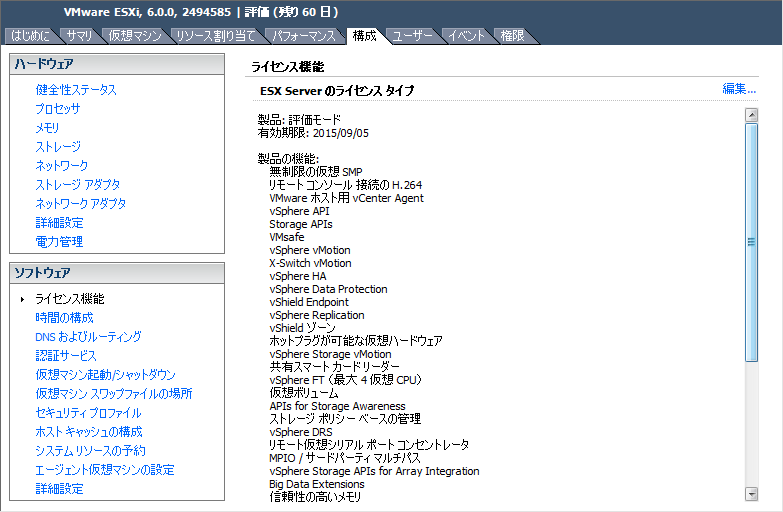Click the license list scrollbar thumb
Viewport: 783px width, 512px height.
751,240
